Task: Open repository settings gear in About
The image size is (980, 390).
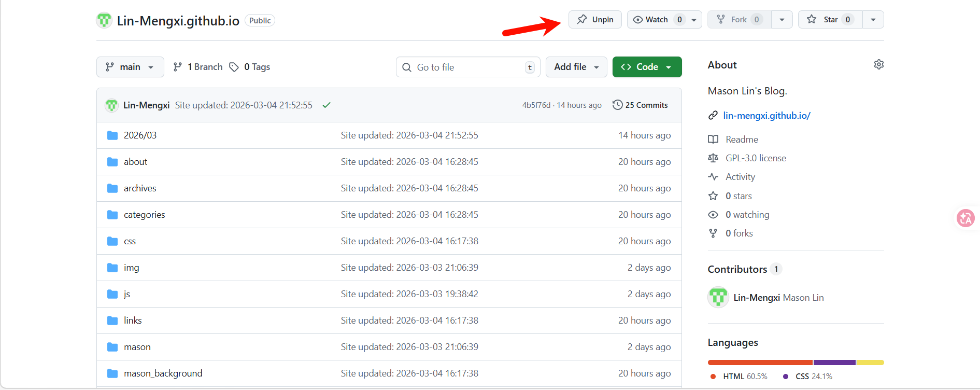Action: click(878, 64)
